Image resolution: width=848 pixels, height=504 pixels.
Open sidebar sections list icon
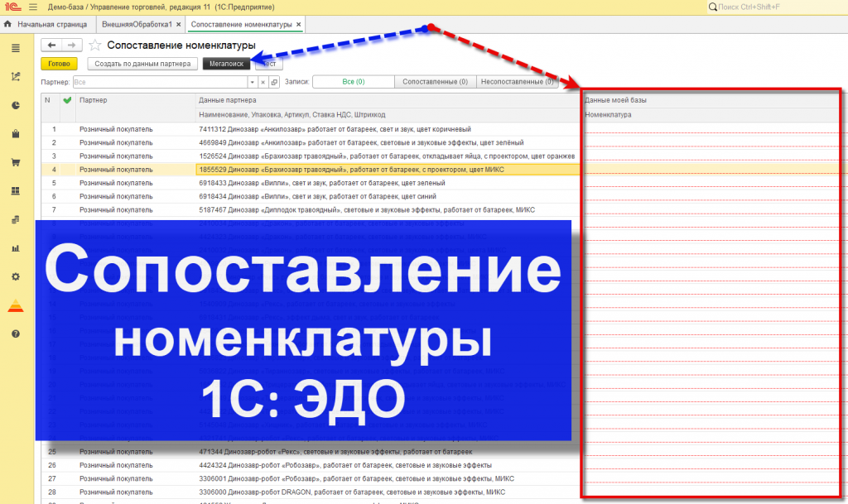click(16, 48)
